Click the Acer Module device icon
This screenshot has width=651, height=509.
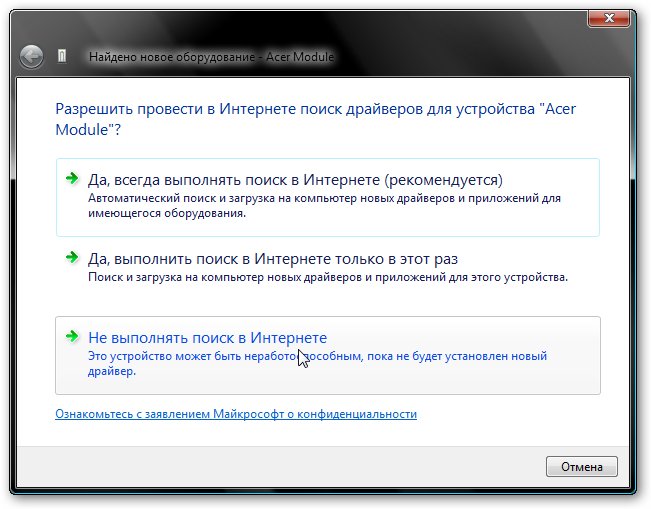[62, 56]
